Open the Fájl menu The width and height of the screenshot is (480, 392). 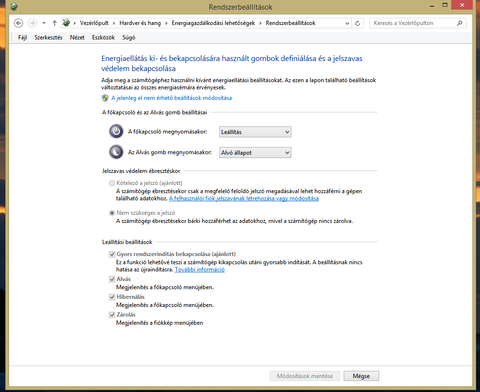click(22, 37)
